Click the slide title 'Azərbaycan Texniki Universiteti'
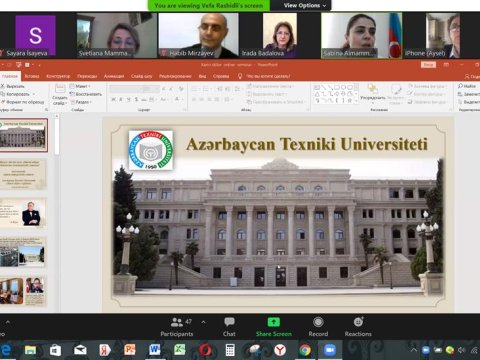Screen dimensions: 480x360 [x=307, y=144]
